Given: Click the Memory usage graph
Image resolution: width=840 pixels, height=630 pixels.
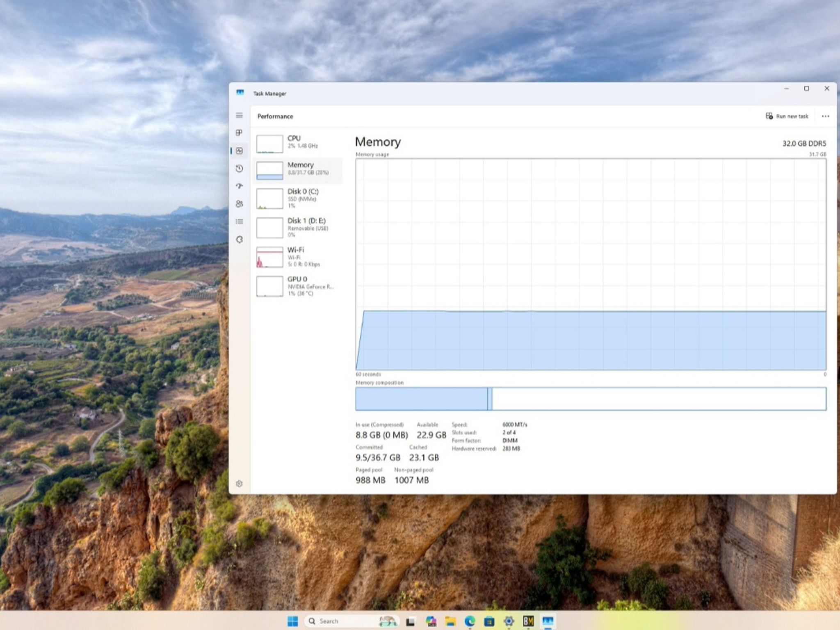Looking at the screenshot, I should click(591, 265).
